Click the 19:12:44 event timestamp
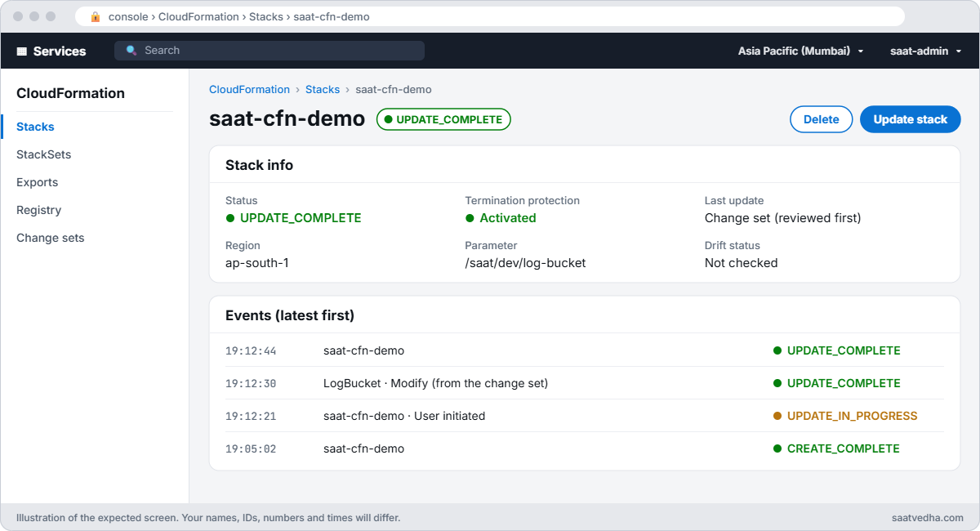Viewport: 980px width, 531px height. point(251,351)
